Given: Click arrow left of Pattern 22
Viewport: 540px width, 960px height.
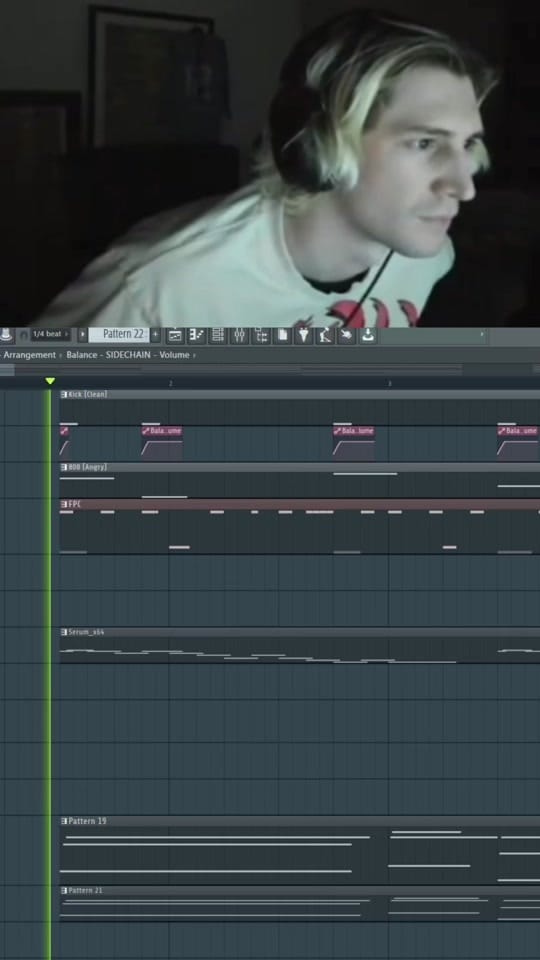Looking at the screenshot, I should pyautogui.click(x=83, y=335).
